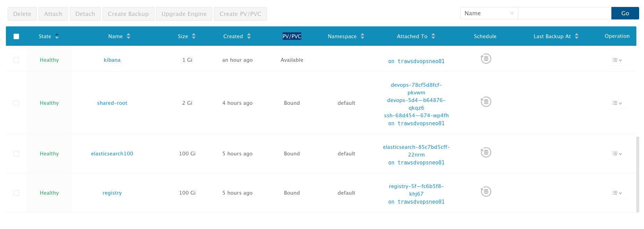
Task: Open operation menu for shared-root
Action: click(617, 103)
